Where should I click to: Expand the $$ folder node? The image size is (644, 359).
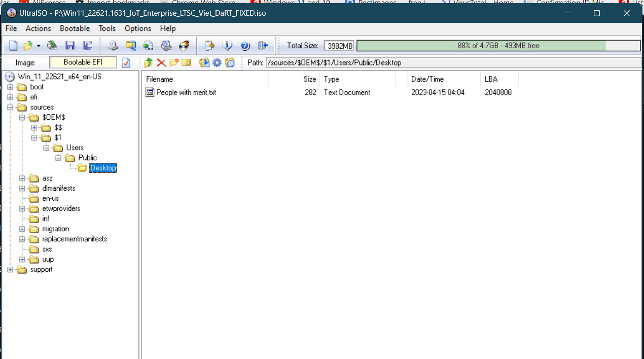[x=34, y=127]
